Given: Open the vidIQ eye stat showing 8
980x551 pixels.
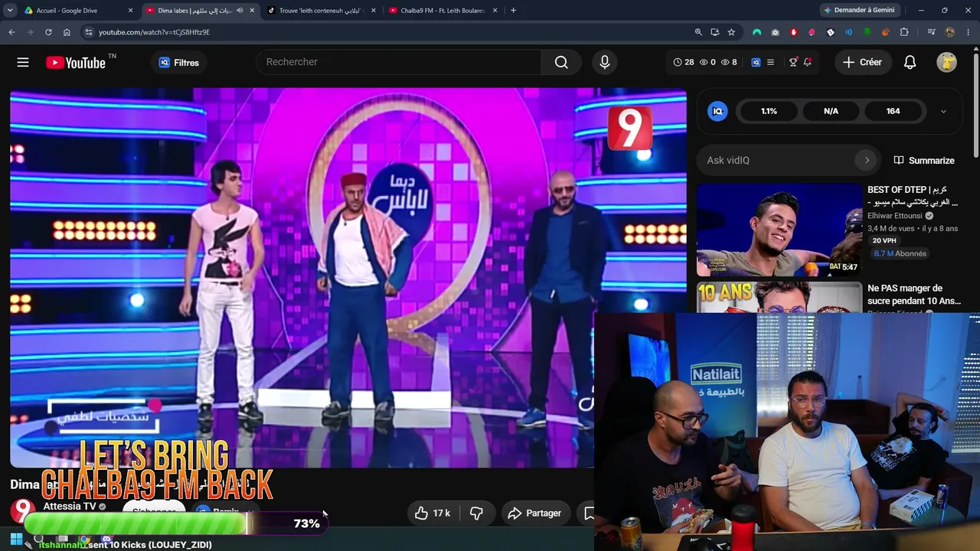Looking at the screenshot, I should (x=729, y=62).
